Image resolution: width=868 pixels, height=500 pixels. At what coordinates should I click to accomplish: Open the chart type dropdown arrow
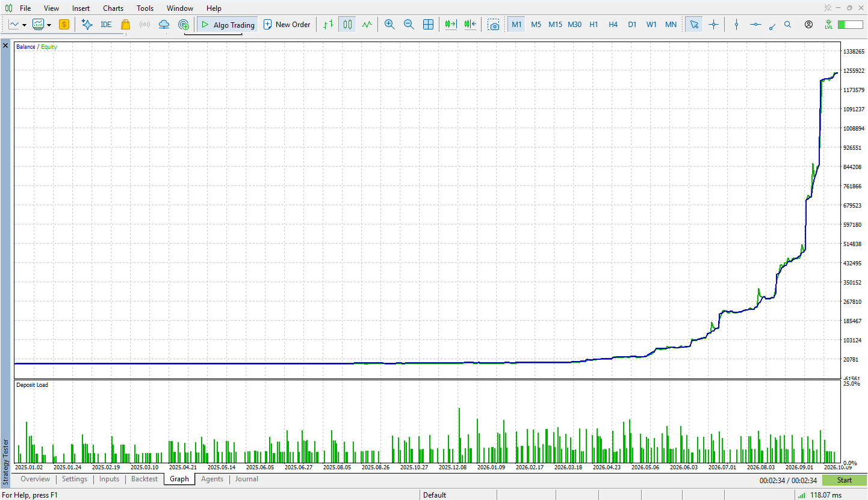click(x=24, y=25)
